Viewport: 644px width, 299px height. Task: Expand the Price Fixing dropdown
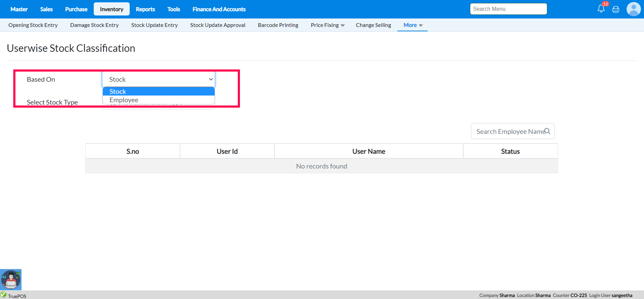[x=328, y=25]
